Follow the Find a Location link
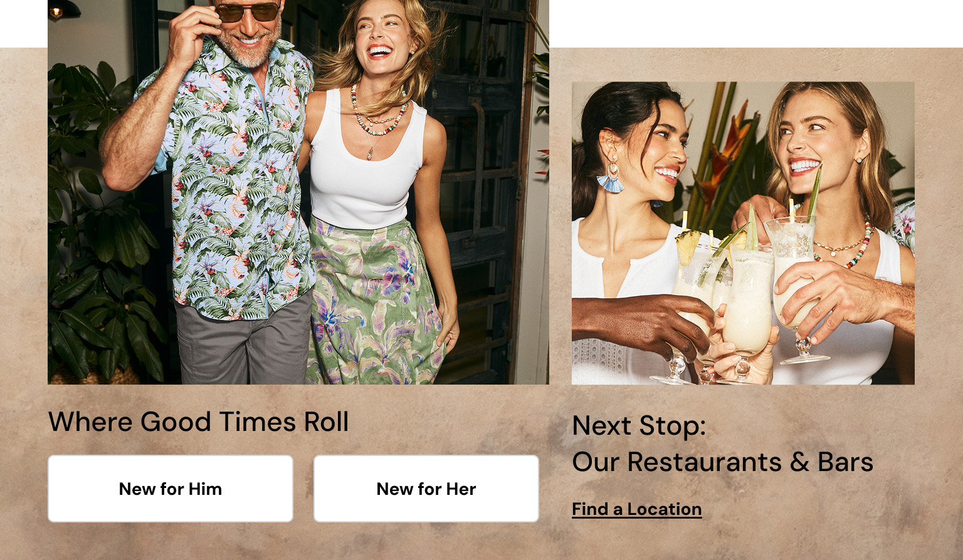The height and width of the screenshot is (560, 963). pyautogui.click(x=636, y=509)
